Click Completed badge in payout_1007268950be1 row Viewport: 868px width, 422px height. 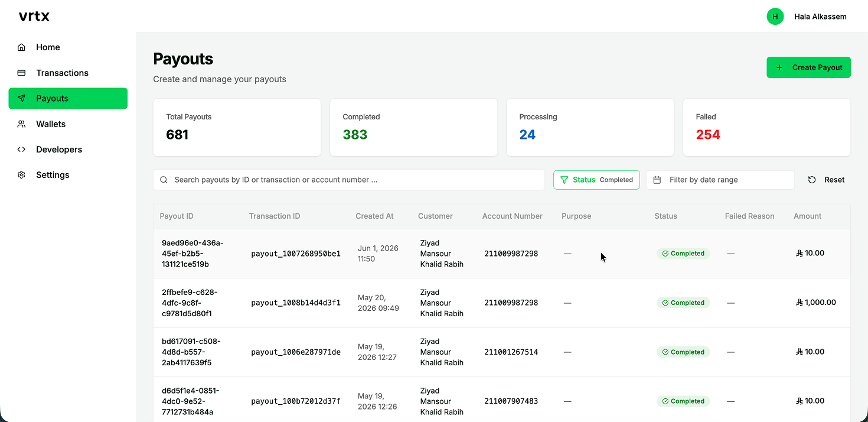(x=683, y=254)
